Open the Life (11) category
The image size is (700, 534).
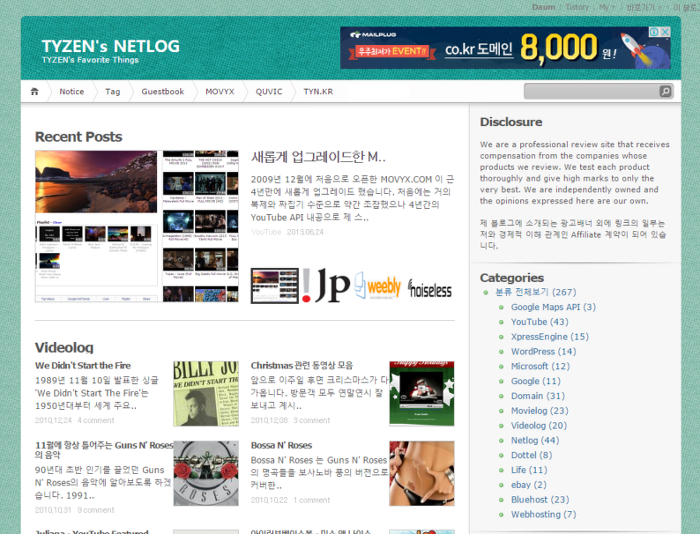(529, 470)
